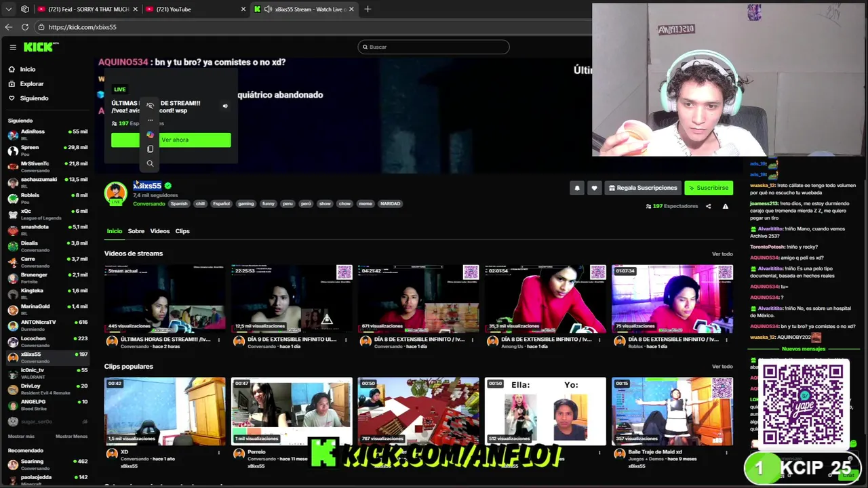Screen dimensions: 868x488
Task: Switch to the Inicio channel tab
Action: [114, 231]
